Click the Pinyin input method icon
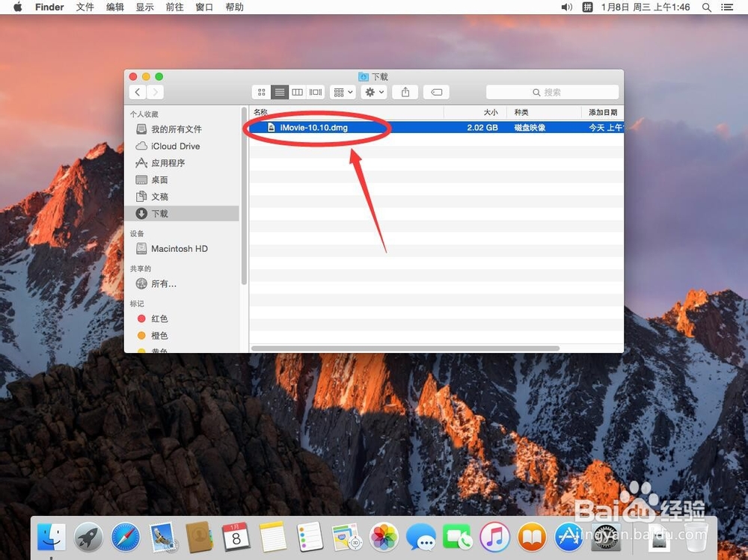This screenshot has height=560, width=748. click(x=587, y=7)
